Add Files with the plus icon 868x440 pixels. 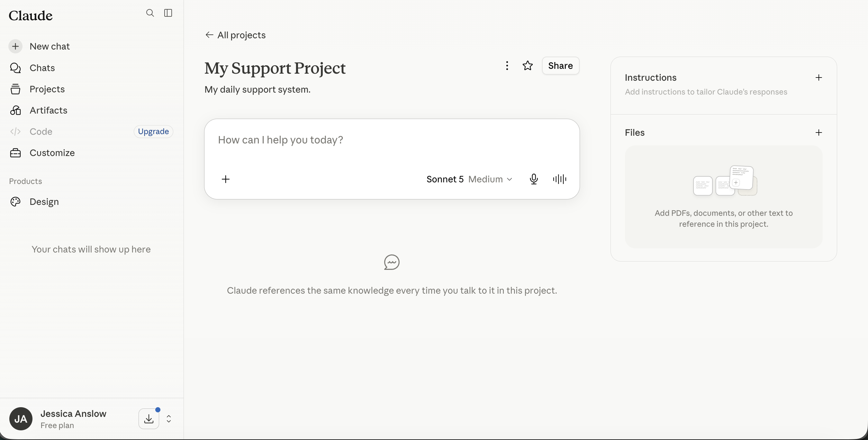click(819, 133)
